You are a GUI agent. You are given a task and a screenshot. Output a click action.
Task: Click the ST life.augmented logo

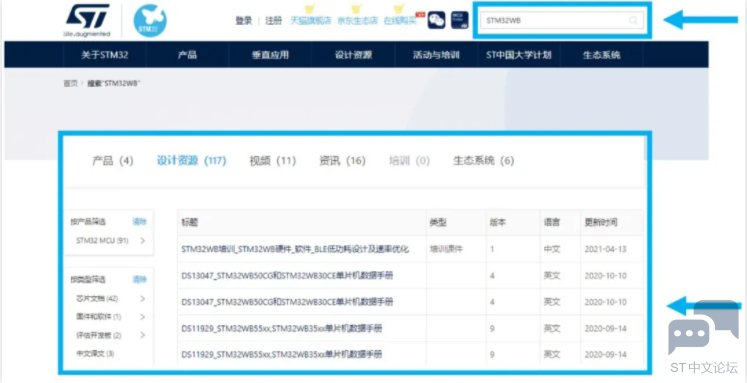point(87,20)
